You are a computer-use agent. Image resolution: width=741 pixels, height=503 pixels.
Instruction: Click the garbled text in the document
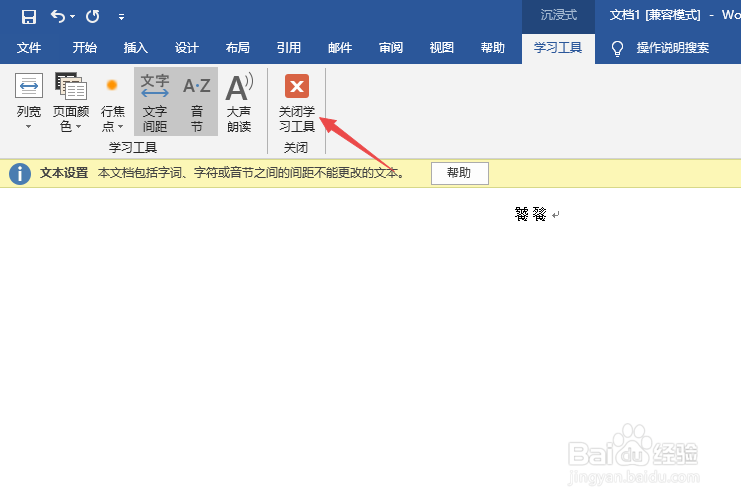click(531, 214)
